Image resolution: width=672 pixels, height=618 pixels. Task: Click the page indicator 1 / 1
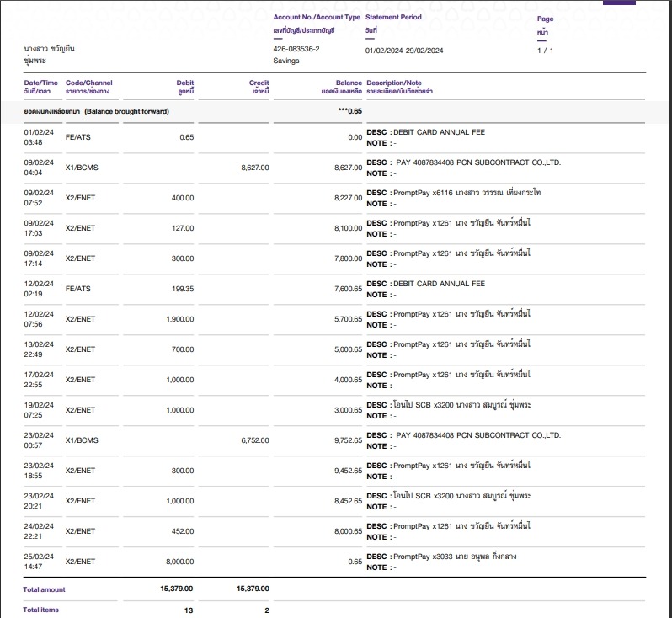tap(545, 51)
